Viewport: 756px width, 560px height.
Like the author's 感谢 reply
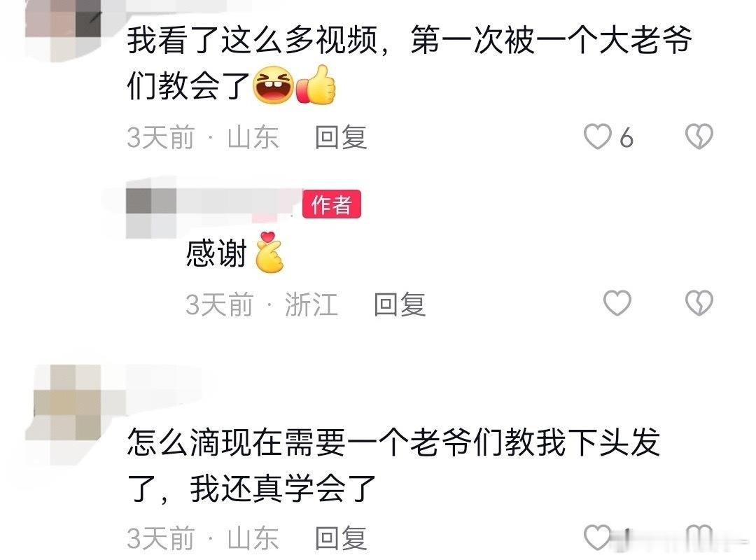point(617,303)
